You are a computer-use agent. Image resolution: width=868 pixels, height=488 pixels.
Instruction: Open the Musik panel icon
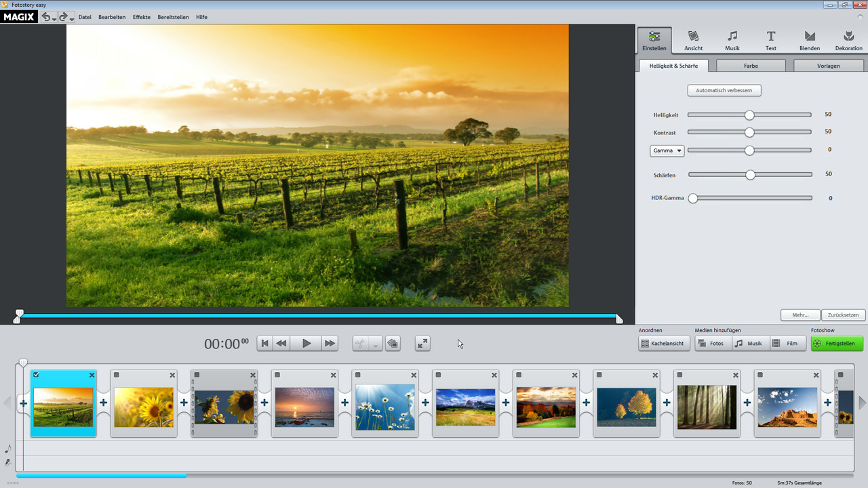coord(732,40)
